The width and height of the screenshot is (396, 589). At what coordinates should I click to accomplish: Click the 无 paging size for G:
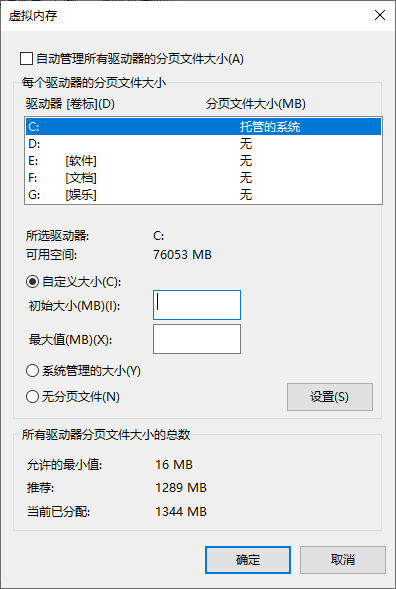[246, 195]
